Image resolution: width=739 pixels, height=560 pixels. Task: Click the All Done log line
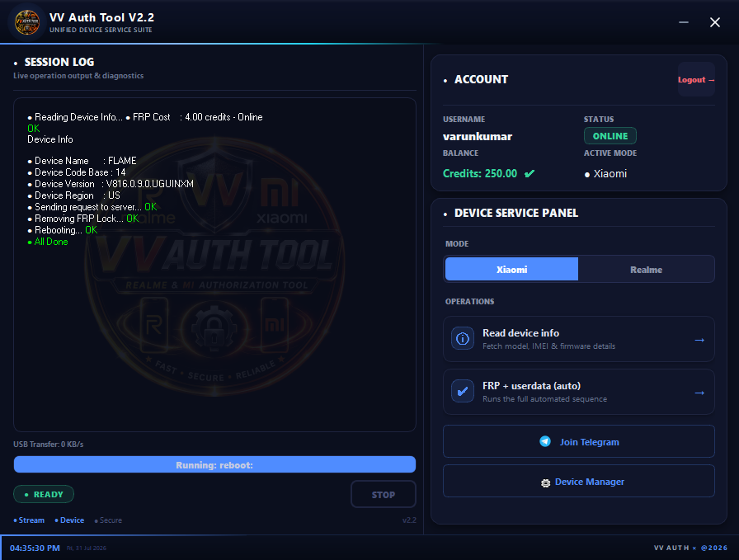coord(48,242)
